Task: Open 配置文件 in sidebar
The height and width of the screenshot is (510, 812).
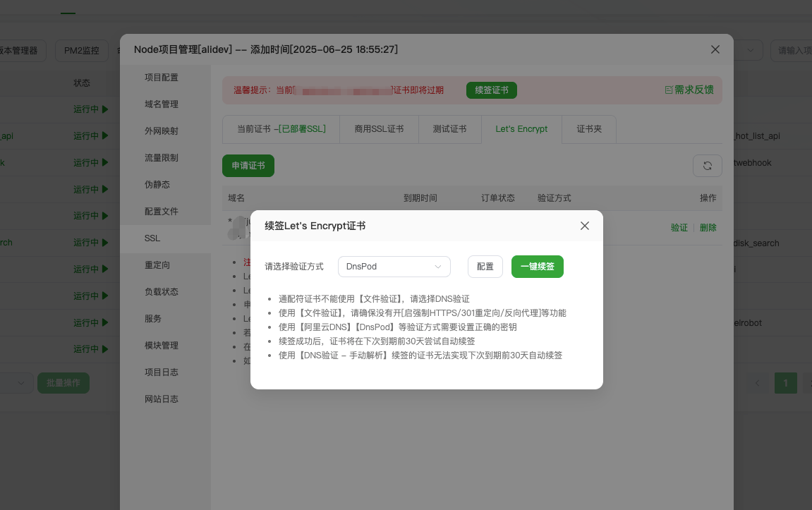Action: 162,211
